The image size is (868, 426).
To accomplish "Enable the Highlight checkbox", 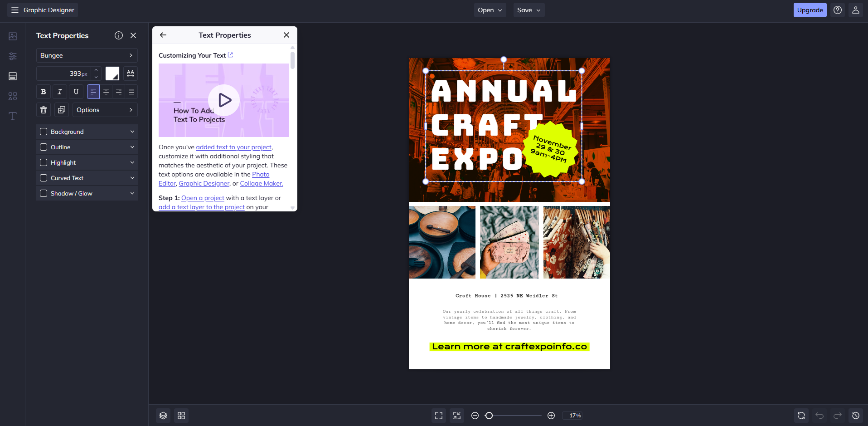I will point(44,162).
